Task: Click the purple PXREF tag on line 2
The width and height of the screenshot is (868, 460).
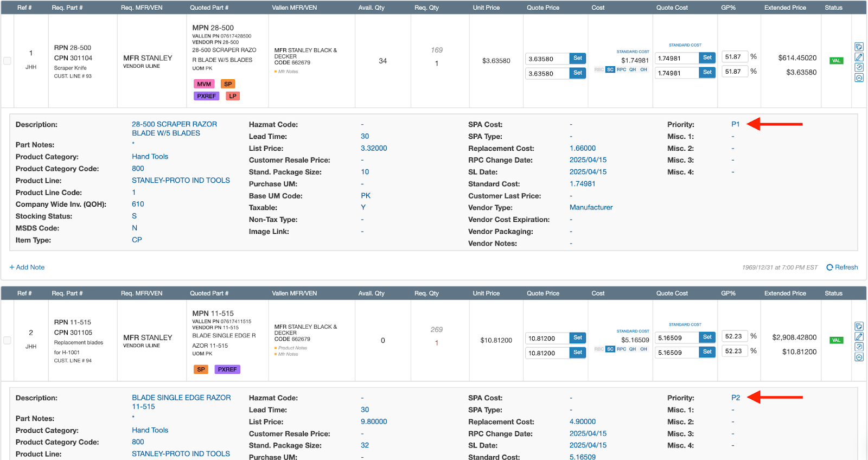Action: pyautogui.click(x=227, y=369)
